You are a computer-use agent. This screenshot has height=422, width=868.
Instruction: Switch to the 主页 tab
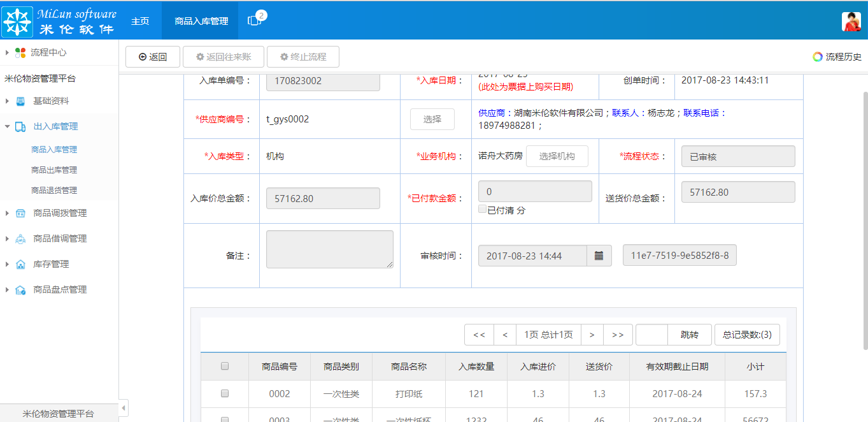click(x=140, y=20)
